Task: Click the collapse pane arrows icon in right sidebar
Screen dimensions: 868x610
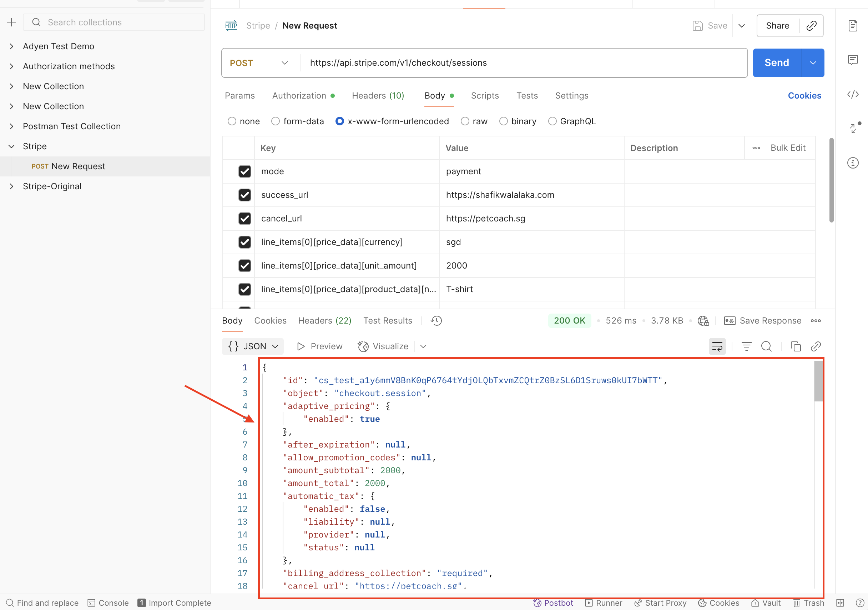Action: (x=853, y=129)
